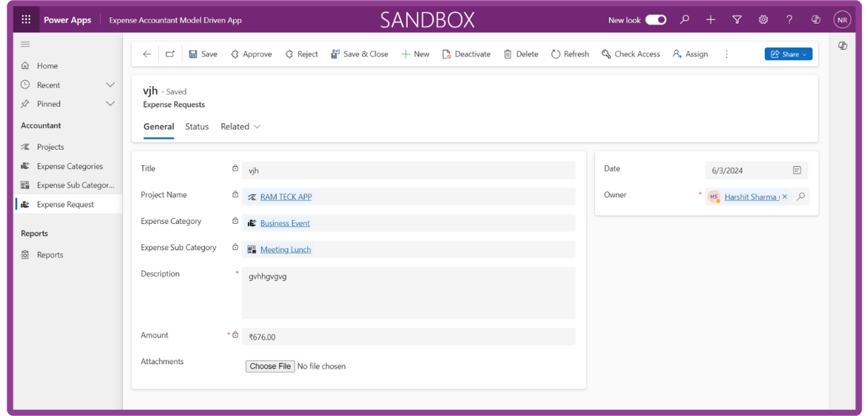Open the Copilot icon in header
This screenshot has height=416, width=868.
tap(815, 20)
